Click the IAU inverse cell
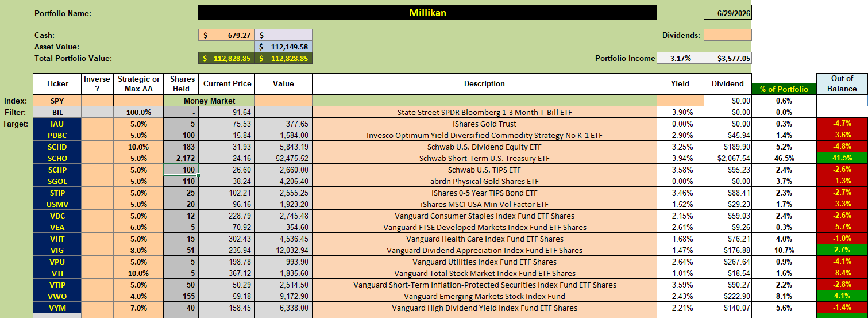 [97, 124]
